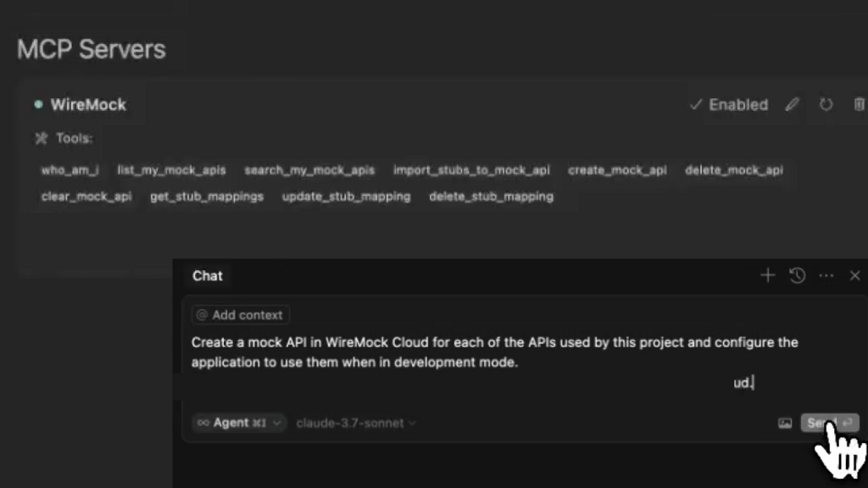The image size is (868, 488).
Task: Close the Chat panel
Action: click(854, 275)
